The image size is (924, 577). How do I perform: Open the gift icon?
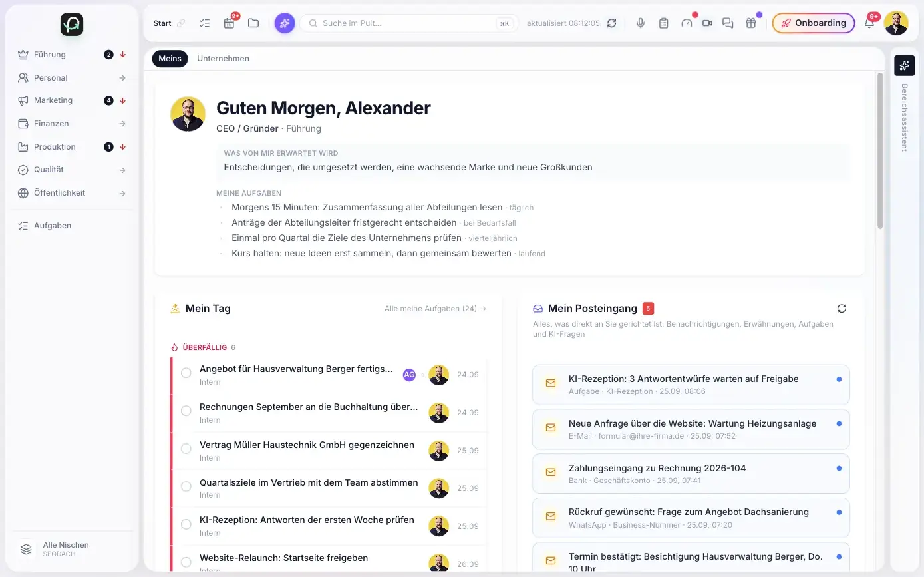coord(750,23)
